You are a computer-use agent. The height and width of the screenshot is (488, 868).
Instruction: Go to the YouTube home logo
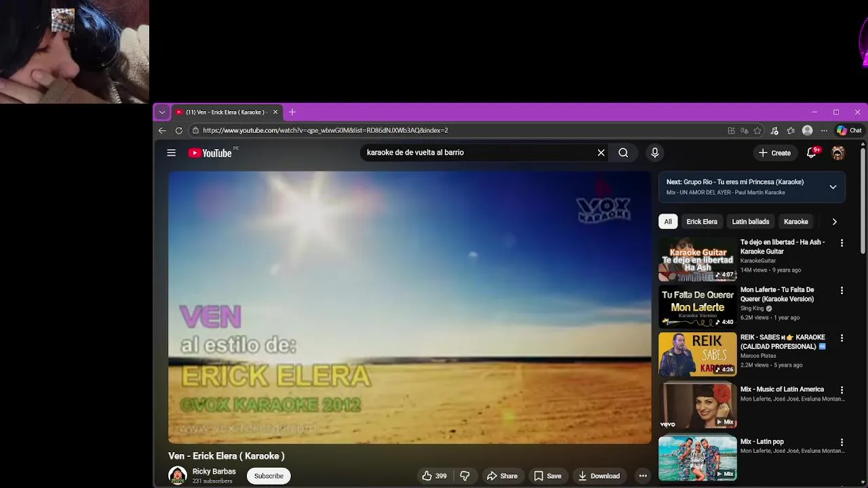pyautogui.click(x=210, y=153)
